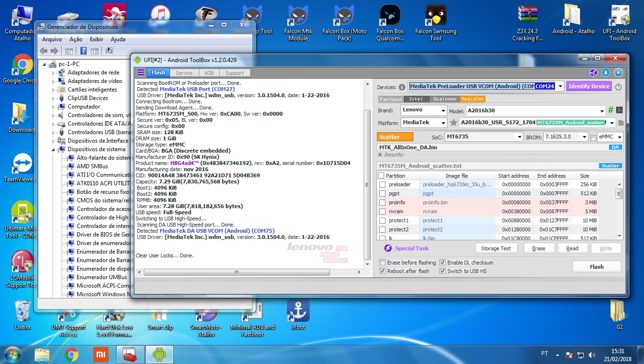Open the Brand dropdown showing Lenovo
The height and width of the screenshot is (364, 644).
tap(443, 110)
